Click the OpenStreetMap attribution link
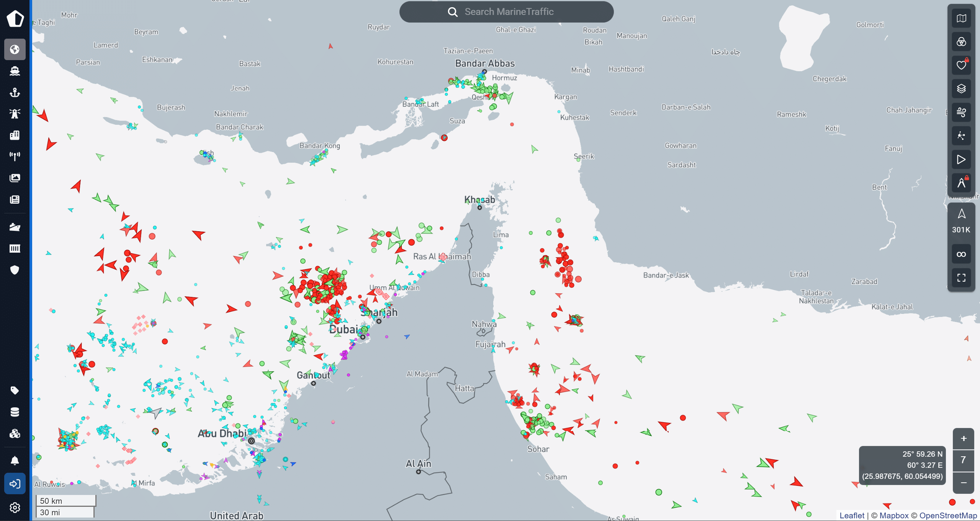 [x=948, y=516]
